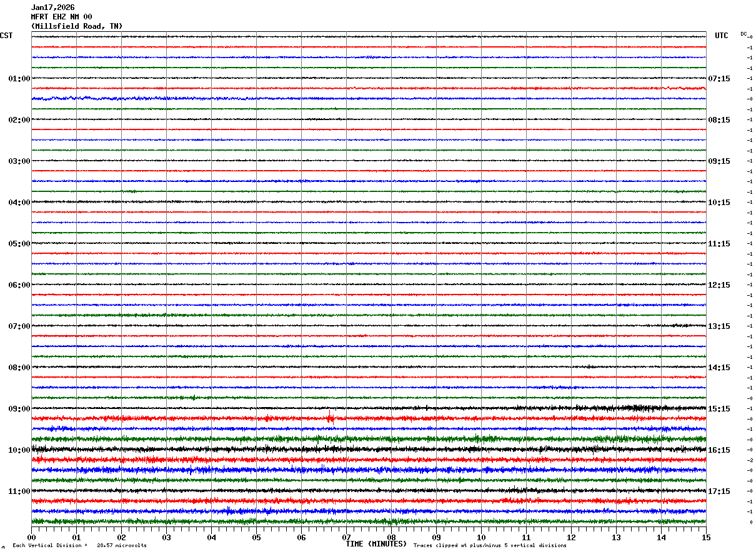Image resolution: width=756 pixels, height=554 pixels.
Task: Click the 10:15 UTC time label
Action: pos(719,203)
